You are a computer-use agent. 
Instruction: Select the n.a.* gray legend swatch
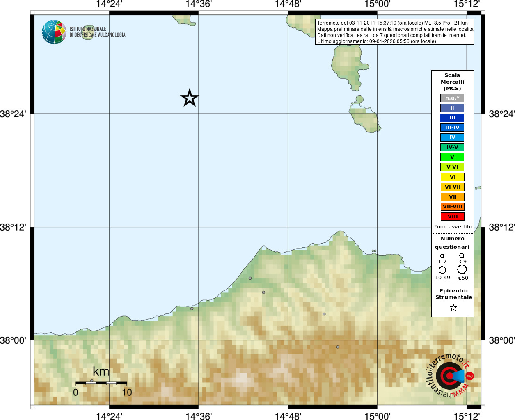(x=452, y=98)
